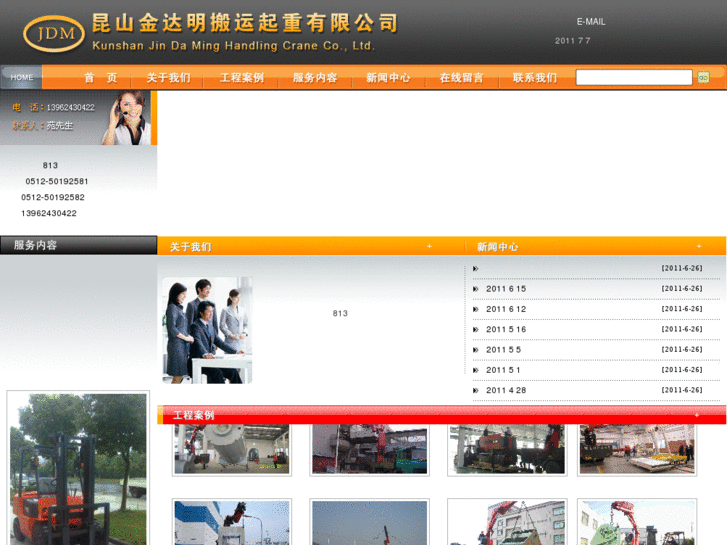Click the 813 text in 关于我们 panel
The image size is (727, 545).
(340, 314)
